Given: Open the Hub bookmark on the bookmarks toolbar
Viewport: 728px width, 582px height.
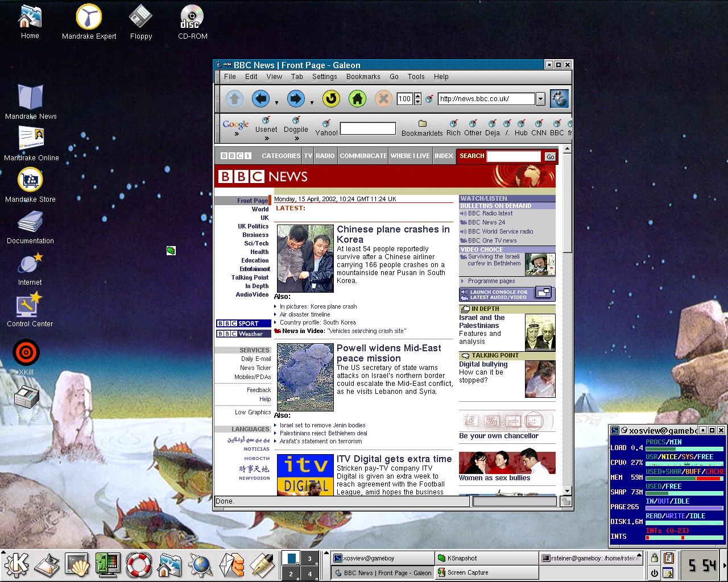Looking at the screenshot, I should (x=521, y=128).
